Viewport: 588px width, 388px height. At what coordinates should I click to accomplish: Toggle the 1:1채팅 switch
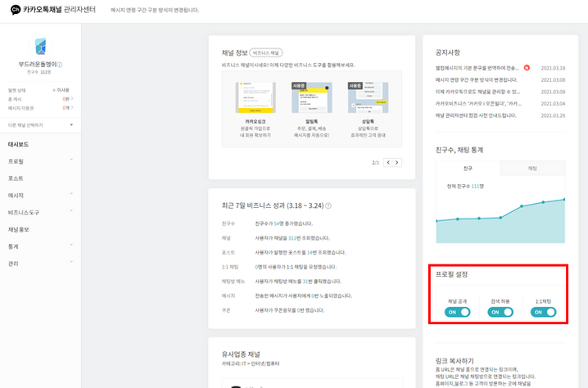(544, 312)
